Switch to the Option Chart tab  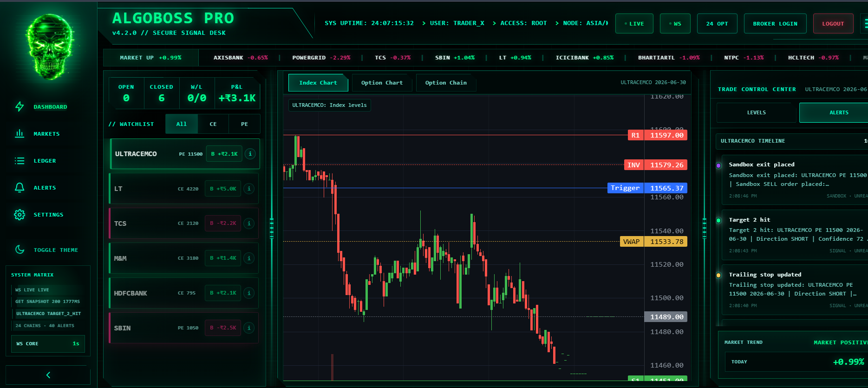[x=382, y=83]
